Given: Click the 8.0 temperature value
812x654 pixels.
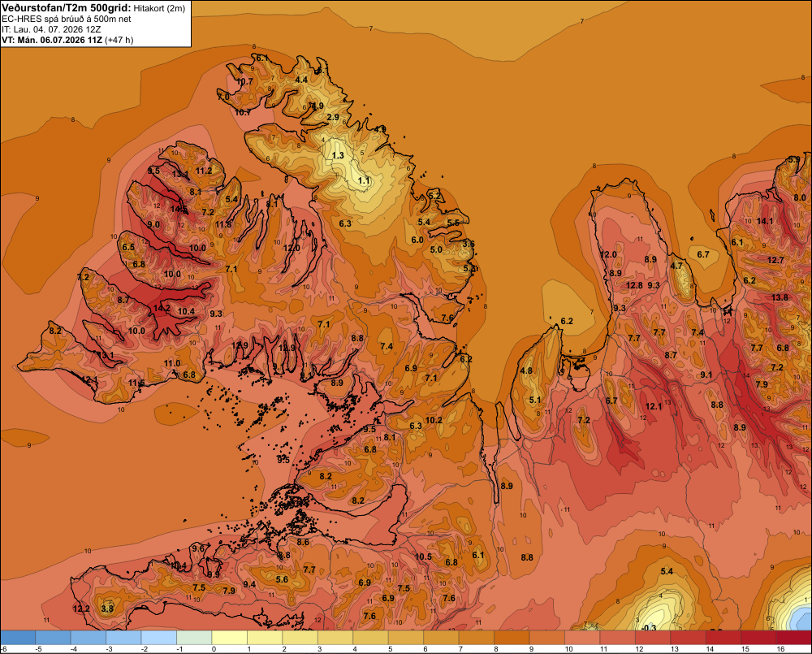Looking at the screenshot, I should 800,197.
